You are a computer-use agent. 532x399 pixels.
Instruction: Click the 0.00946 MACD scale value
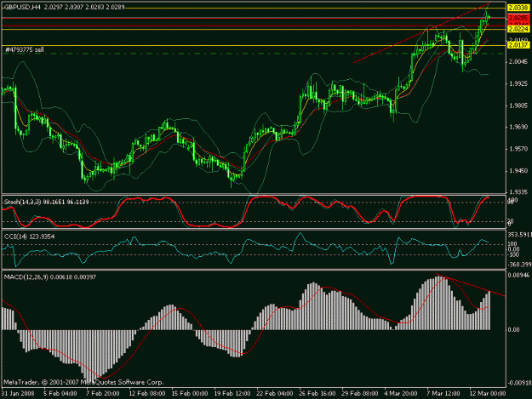[519, 275]
